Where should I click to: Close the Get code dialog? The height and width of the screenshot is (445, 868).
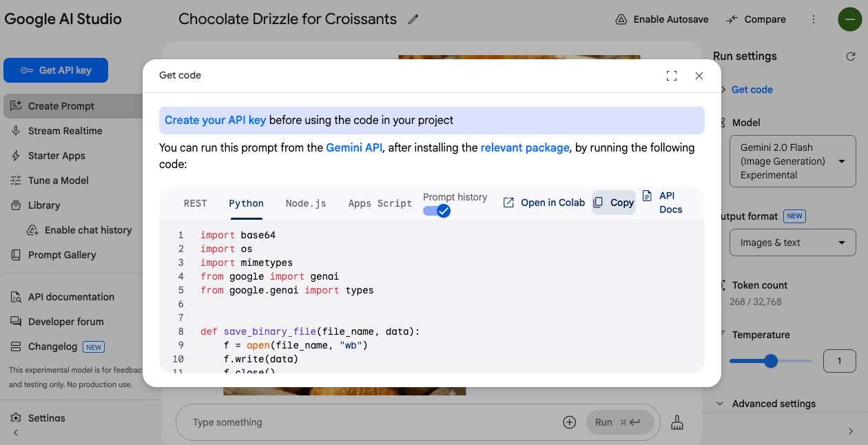pyautogui.click(x=699, y=76)
